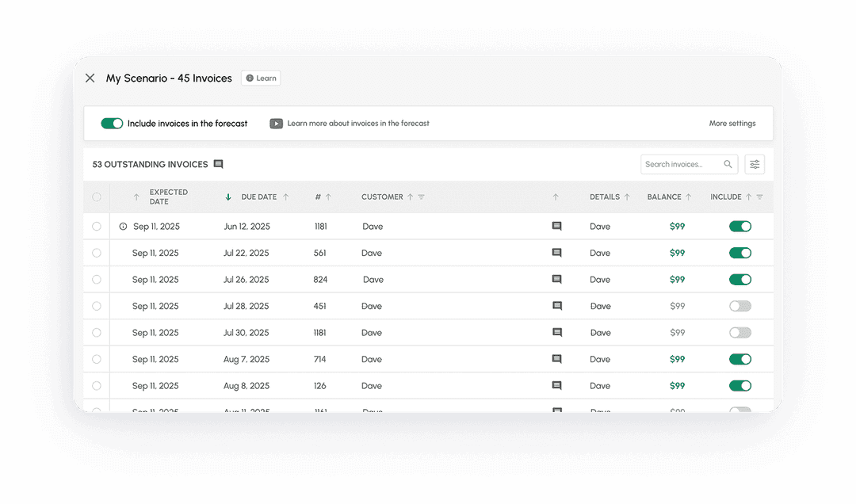Disable include toggle for invoice 714
Screen dimensions: 856x504
tap(740, 359)
